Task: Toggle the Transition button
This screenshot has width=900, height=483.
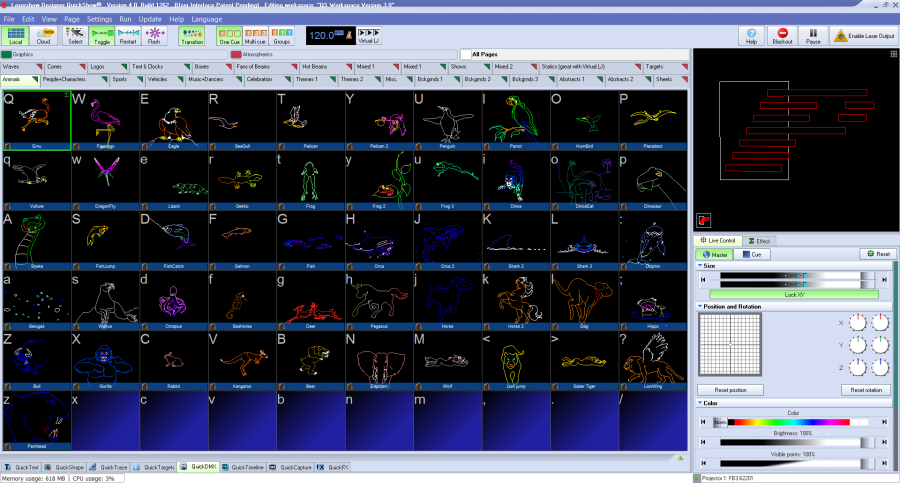Action: coord(191,36)
